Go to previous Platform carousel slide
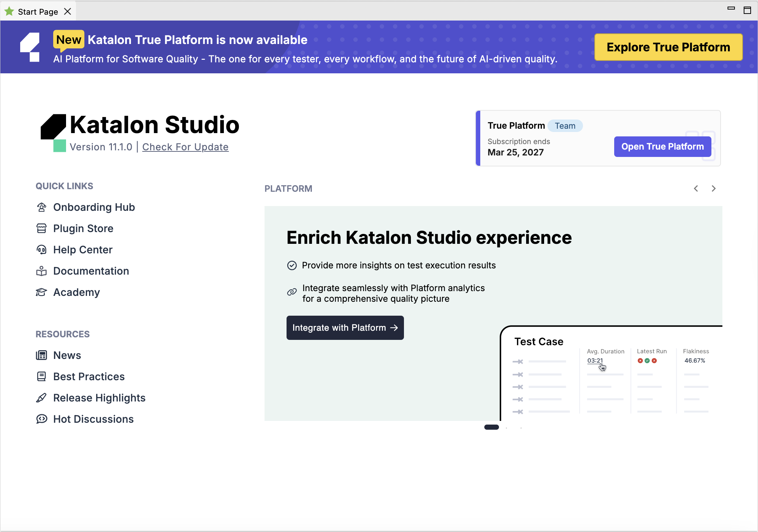This screenshot has width=758, height=532. pos(696,188)
